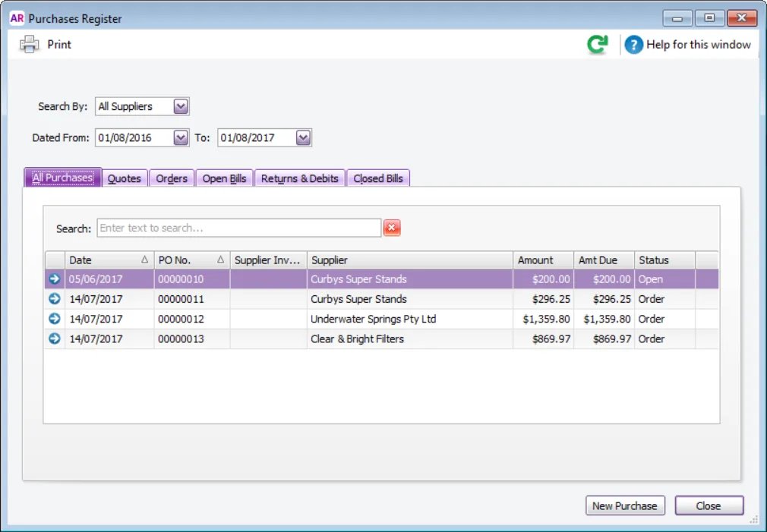Image resolution: width=767 pixels, height=532 pixels.
Task: Expand the Search By suppliers dropdown
Action: (181, 106)
